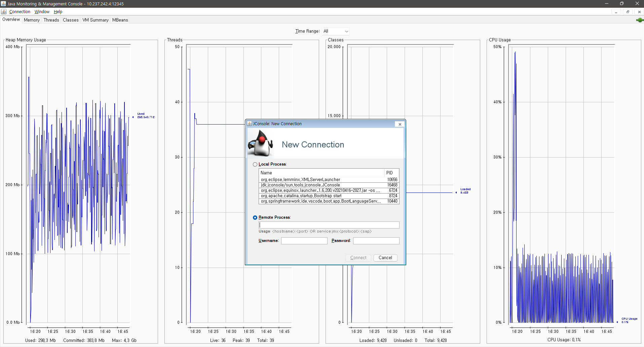Select the Local Process radio button

[255, 164]
